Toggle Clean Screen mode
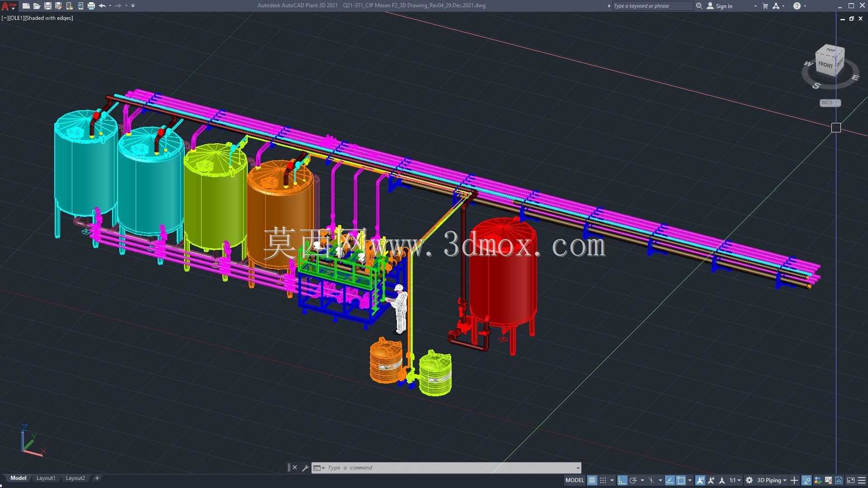This screenshot has height=488, width=868. coord(851,480)
